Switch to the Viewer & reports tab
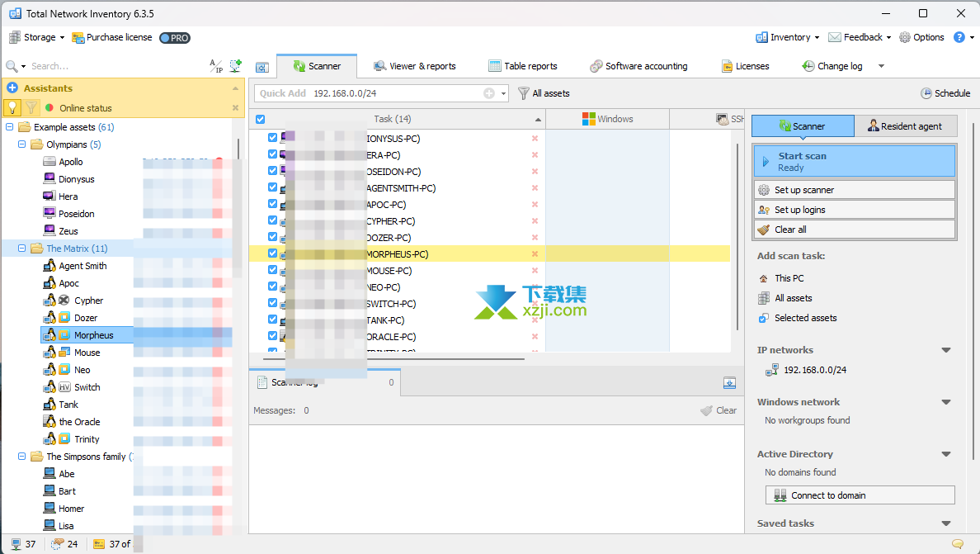The width and height of the screenshot is (980, 554). click(x=414, y=66)
